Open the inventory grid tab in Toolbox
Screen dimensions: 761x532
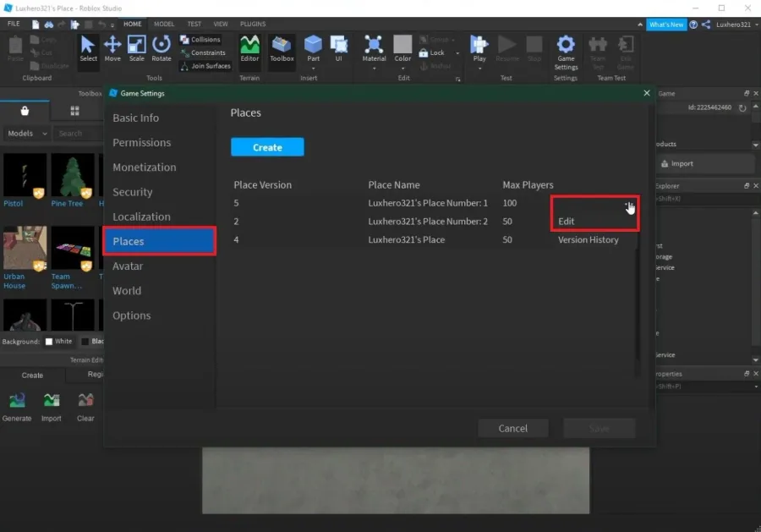pyautogui.click(x=74, y=111)
